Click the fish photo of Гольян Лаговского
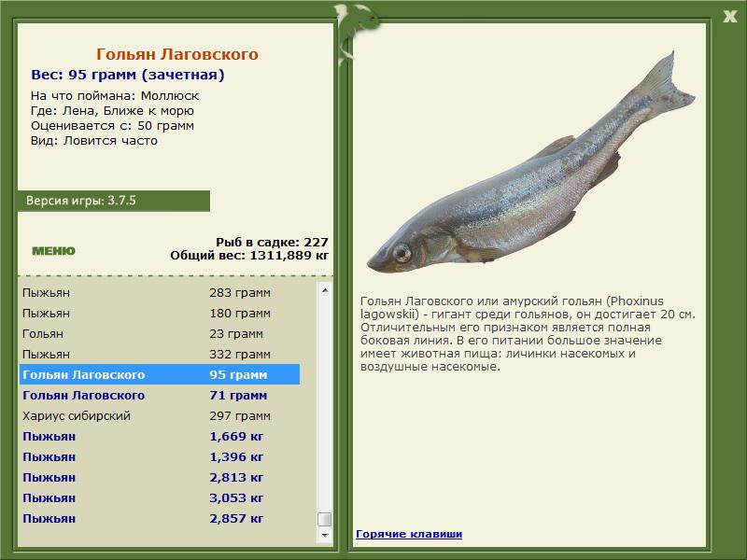Screen dimensions: 747x560 coord(530,161)
